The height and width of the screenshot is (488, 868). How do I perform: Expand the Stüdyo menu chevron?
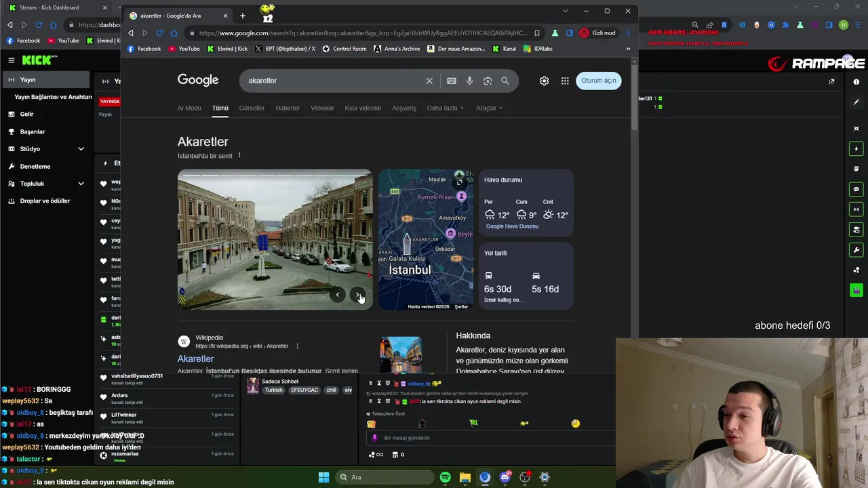point(81,149)
